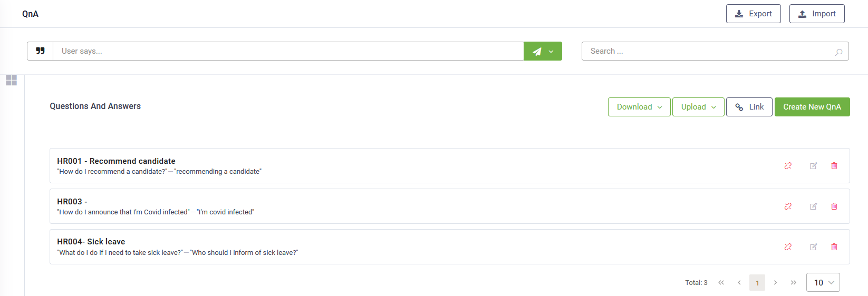The width and height of the screenshot is (868, 296).
Task: Unlink the HR001 Recommend candidate entry
Action: click(x=788, y=166)
